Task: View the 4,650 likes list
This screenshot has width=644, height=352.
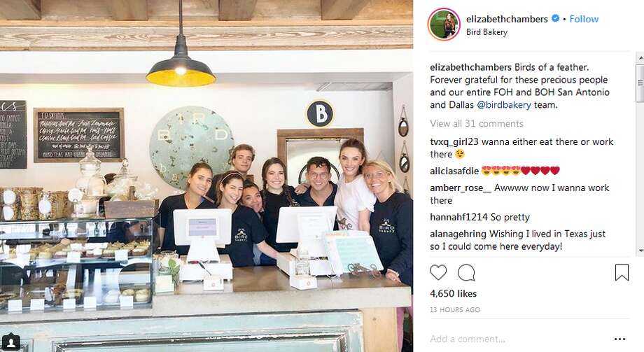Action: (453, 294)
